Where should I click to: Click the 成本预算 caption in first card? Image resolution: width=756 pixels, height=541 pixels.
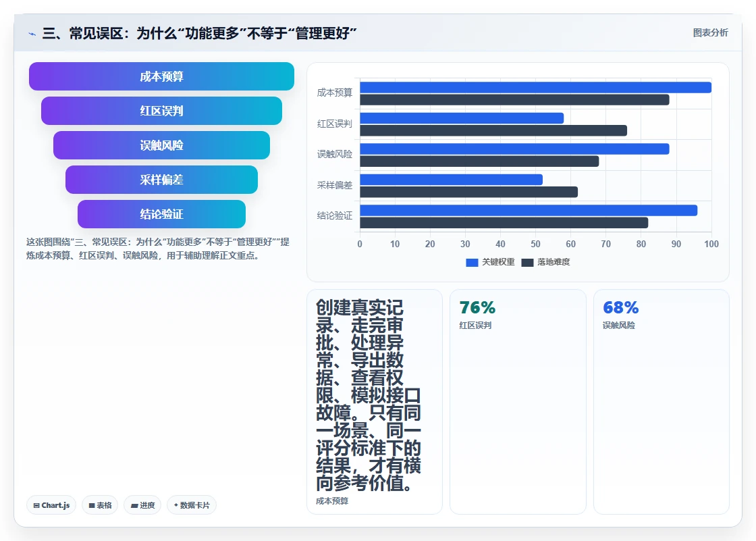click(x=332, y=501)
